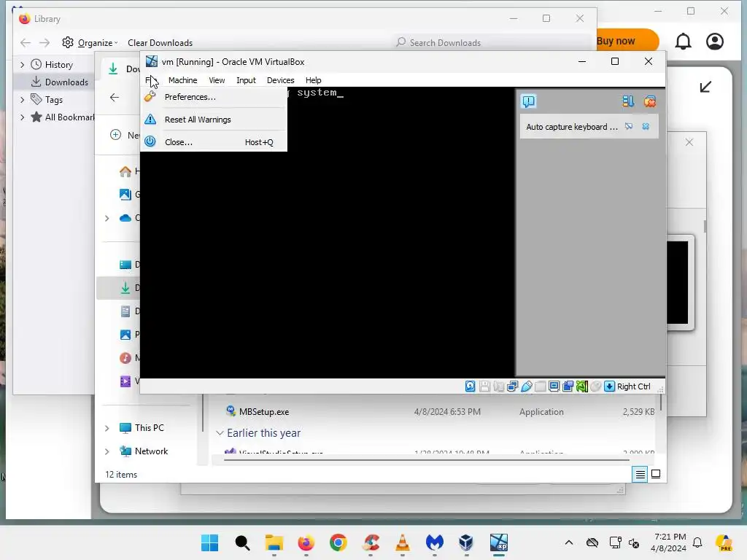Select This PC in File Explorer navigation
The height and width of the screenshot is (560, 747).
(142, 427)
